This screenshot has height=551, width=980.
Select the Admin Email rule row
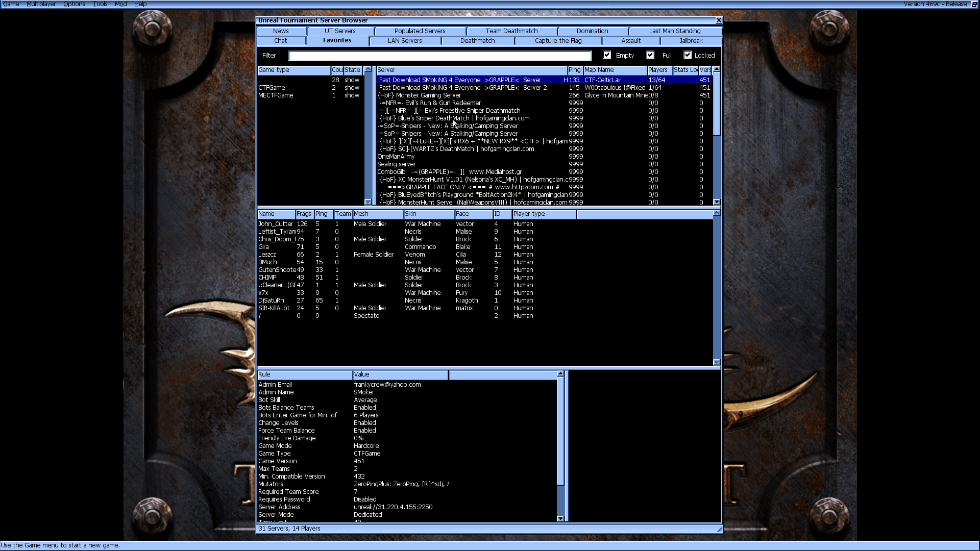[x=407, y=385]
